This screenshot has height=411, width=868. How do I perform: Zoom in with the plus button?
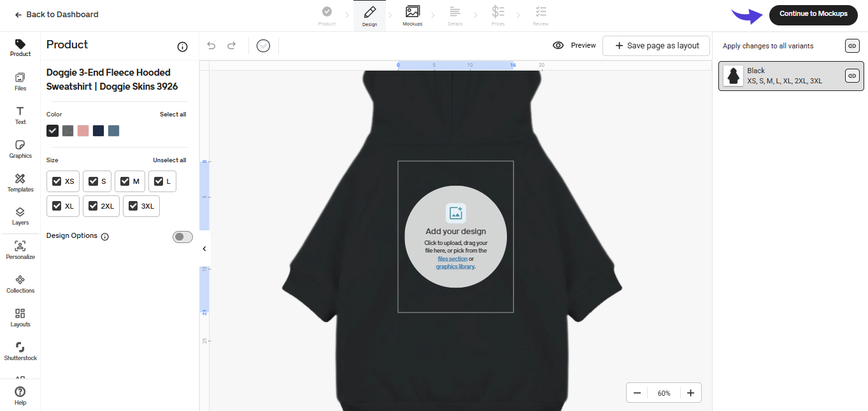691,393
